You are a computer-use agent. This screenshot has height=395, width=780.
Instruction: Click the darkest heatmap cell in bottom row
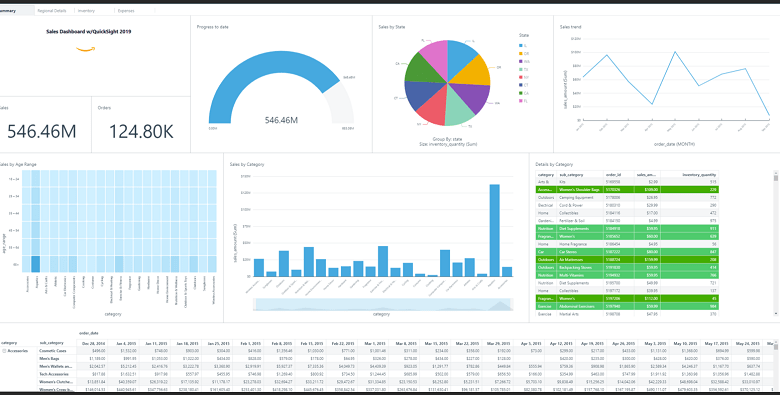[x=35, y=264]
